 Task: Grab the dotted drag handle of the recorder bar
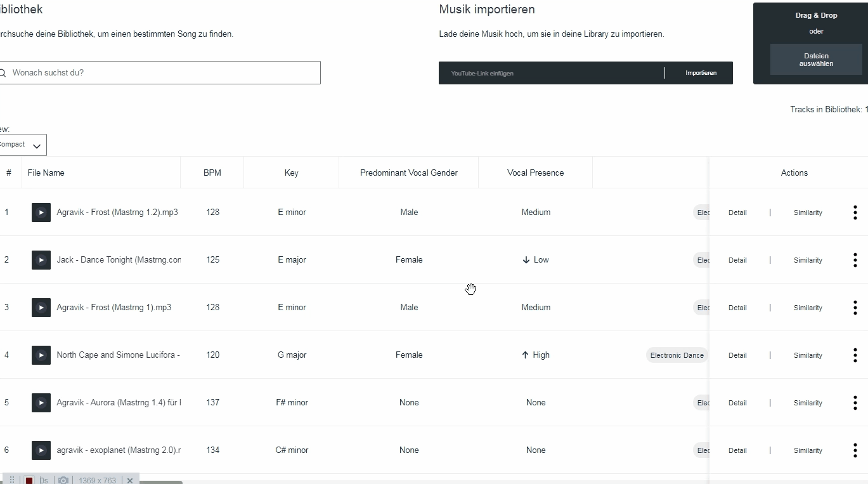11,480
